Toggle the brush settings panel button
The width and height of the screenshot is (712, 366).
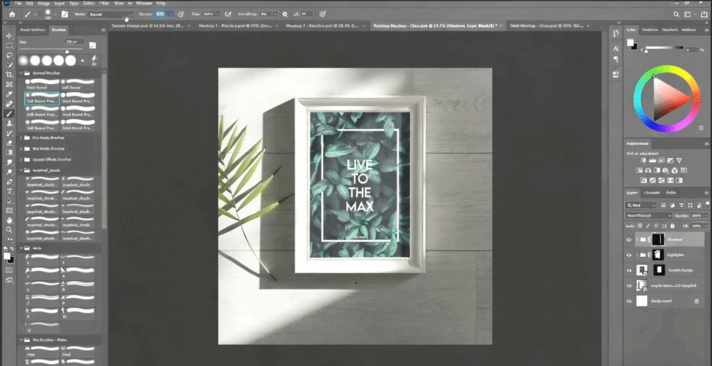64,15
